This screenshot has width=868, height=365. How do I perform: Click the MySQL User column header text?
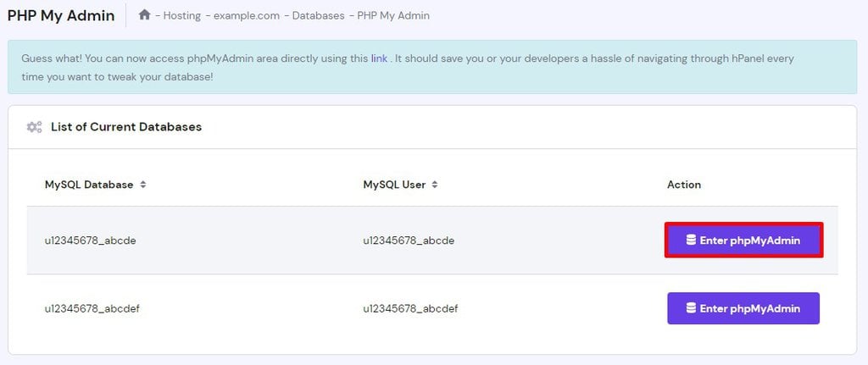pyautogui.click(x=394, y=185)
